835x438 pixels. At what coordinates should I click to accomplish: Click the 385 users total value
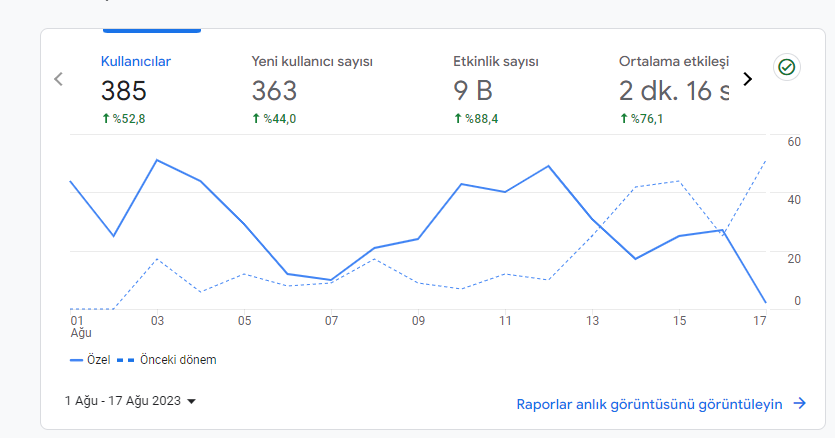(124, 91)
